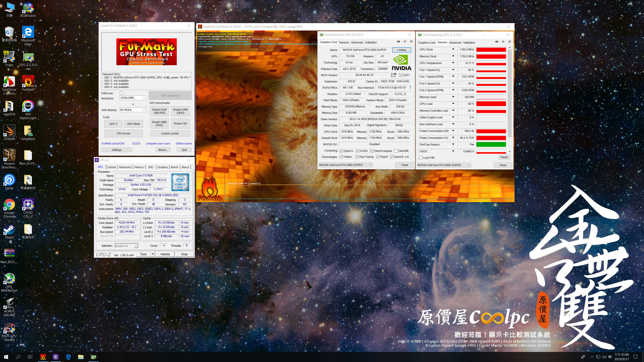Select the Fraps desktop icon
Image resolution: width=644 pixels, height=362 pixels.
9,58
